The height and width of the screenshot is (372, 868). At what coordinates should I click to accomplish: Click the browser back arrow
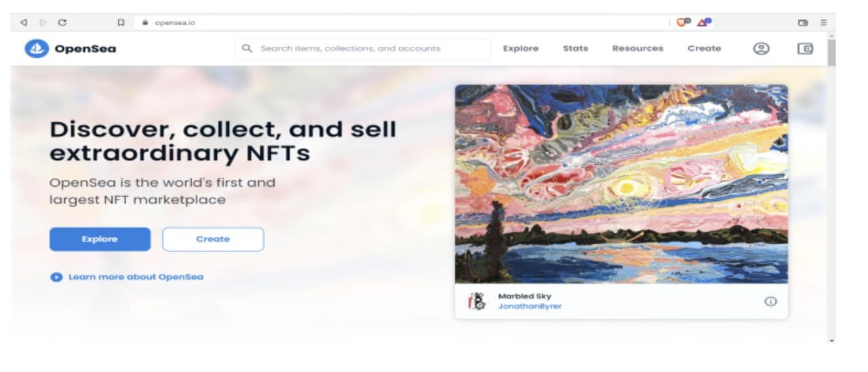tap(24, 22)
